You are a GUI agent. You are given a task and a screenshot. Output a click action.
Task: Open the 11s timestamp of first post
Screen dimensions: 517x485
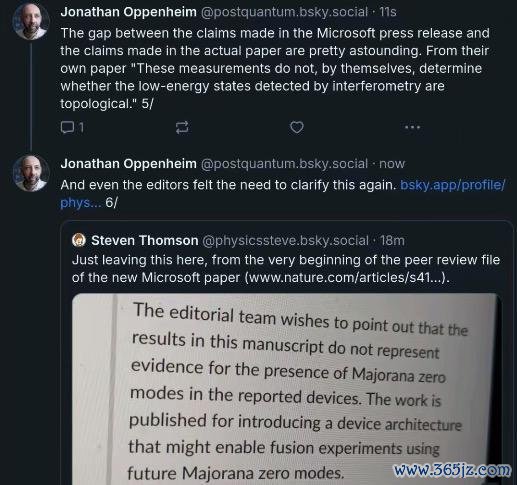click(388, 12)
